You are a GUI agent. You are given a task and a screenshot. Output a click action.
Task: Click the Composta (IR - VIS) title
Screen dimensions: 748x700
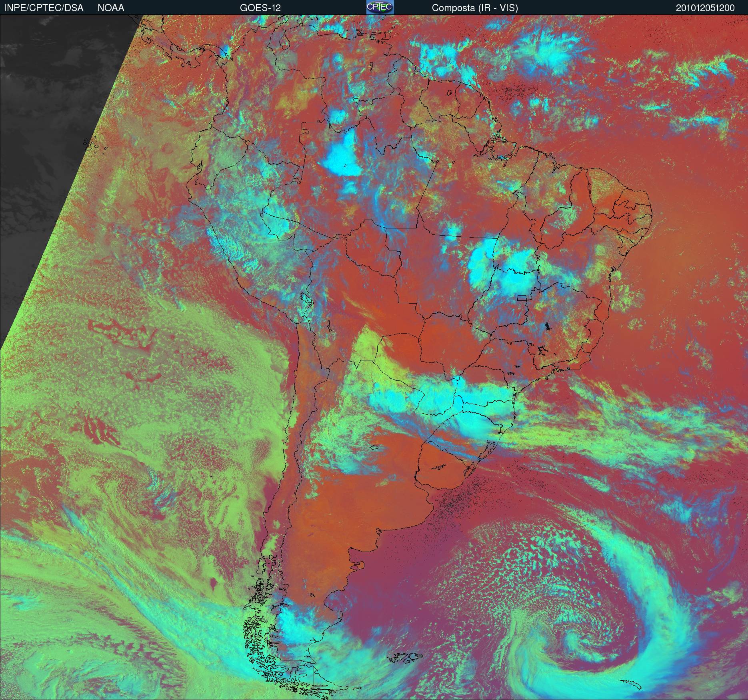point(475,8)
